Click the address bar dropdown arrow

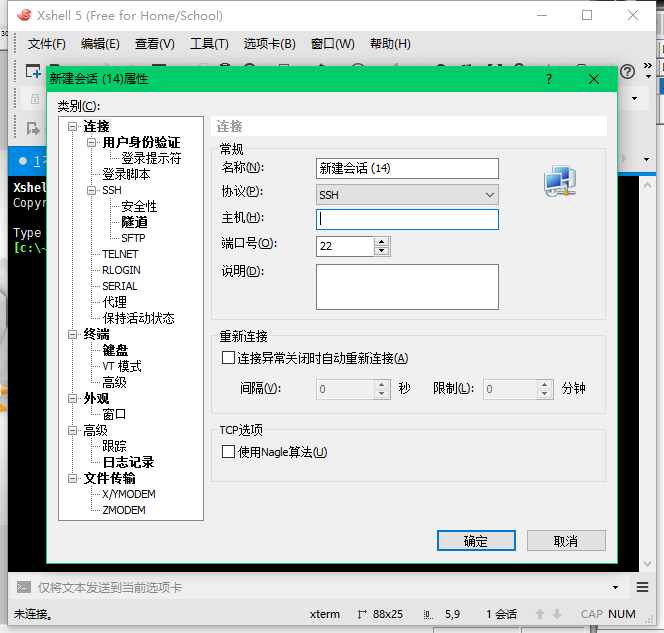pos(634,99)
